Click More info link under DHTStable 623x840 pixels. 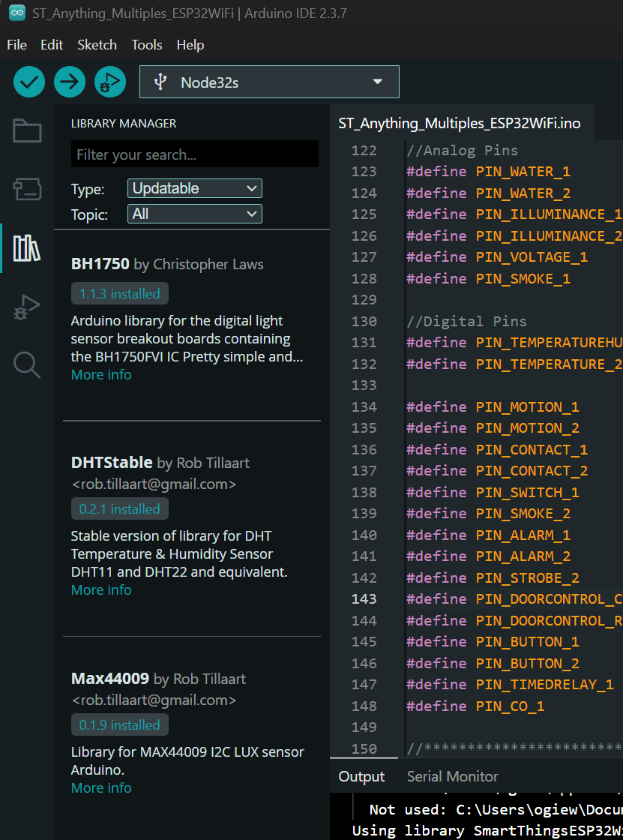101,590
